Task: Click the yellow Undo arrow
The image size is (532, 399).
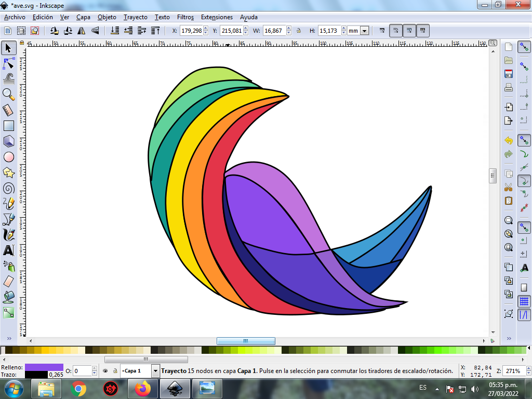Action: click(x=509, y=140)
